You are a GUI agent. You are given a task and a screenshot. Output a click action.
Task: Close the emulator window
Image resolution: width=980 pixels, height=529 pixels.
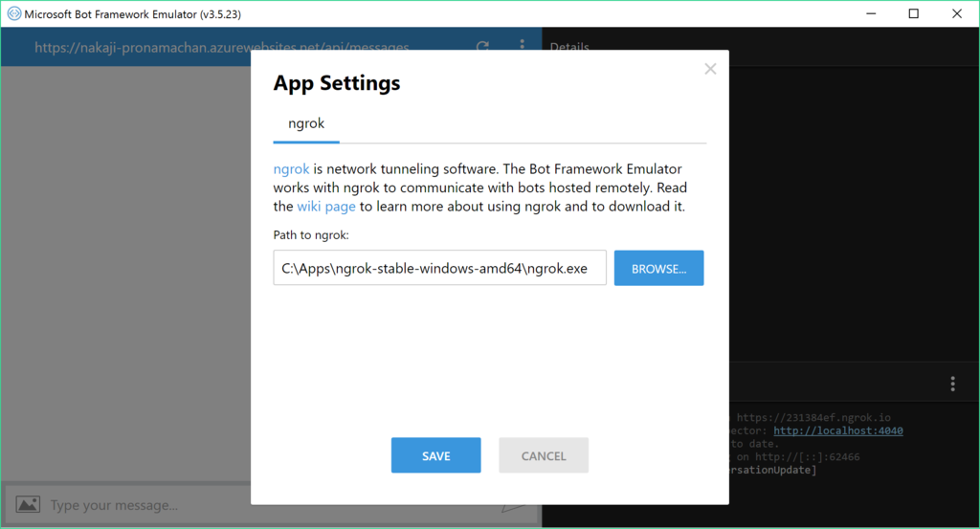957,13
